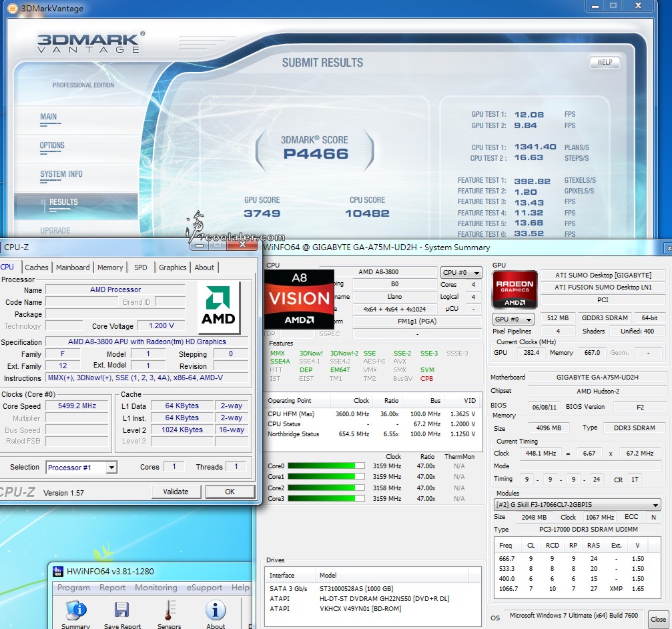Click the A8 Vision AMD processor logo
Viewport: 672px width, 629px height.
click(299, 299)
